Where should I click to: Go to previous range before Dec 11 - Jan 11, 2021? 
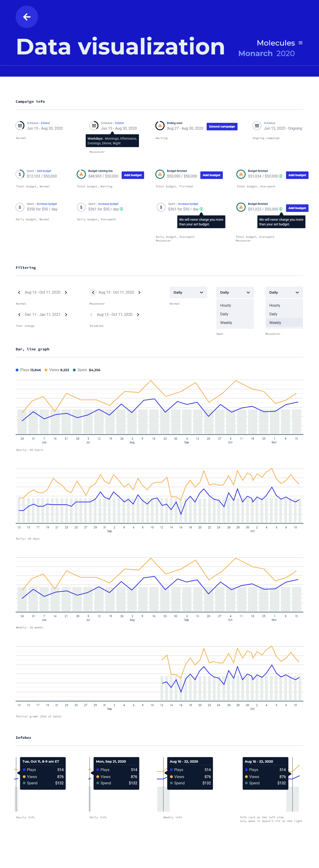coord(19,315)
